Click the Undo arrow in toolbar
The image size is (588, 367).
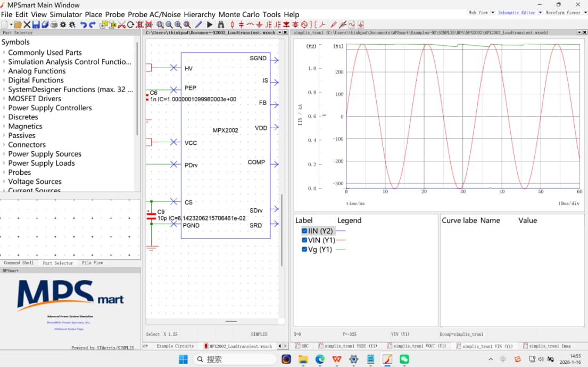click(x=83, y=25)
